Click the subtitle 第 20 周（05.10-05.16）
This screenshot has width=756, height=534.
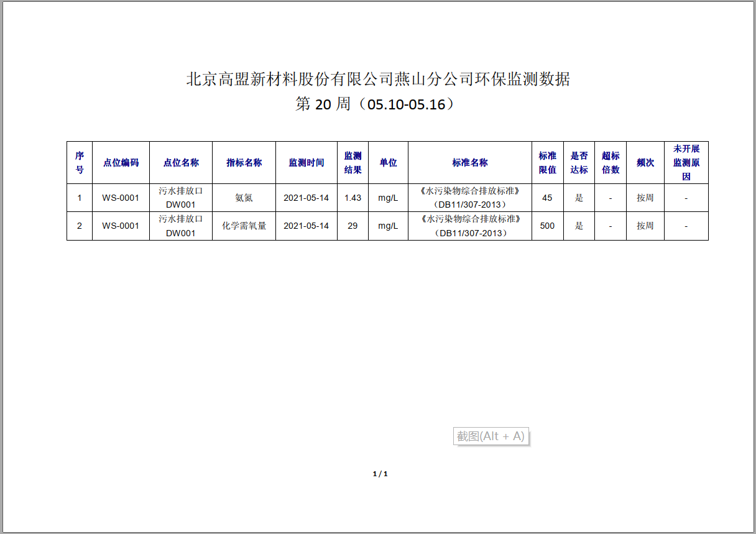378,104
